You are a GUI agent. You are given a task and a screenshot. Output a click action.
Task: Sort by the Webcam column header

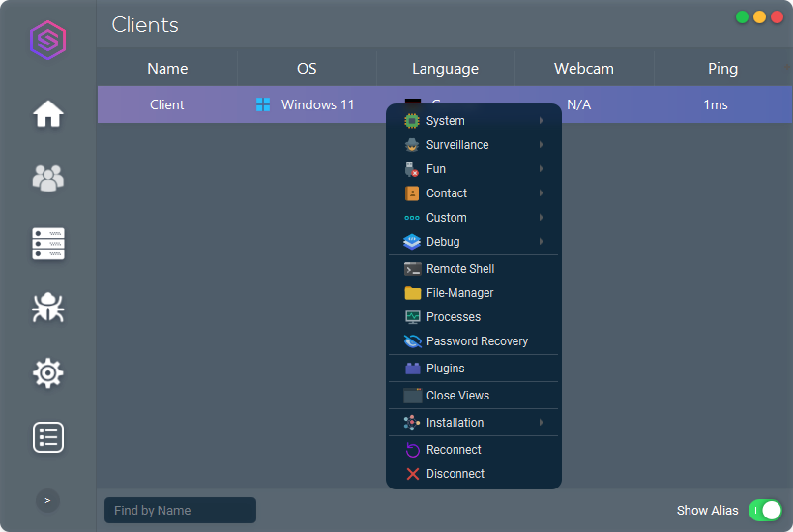click(584, 69)
